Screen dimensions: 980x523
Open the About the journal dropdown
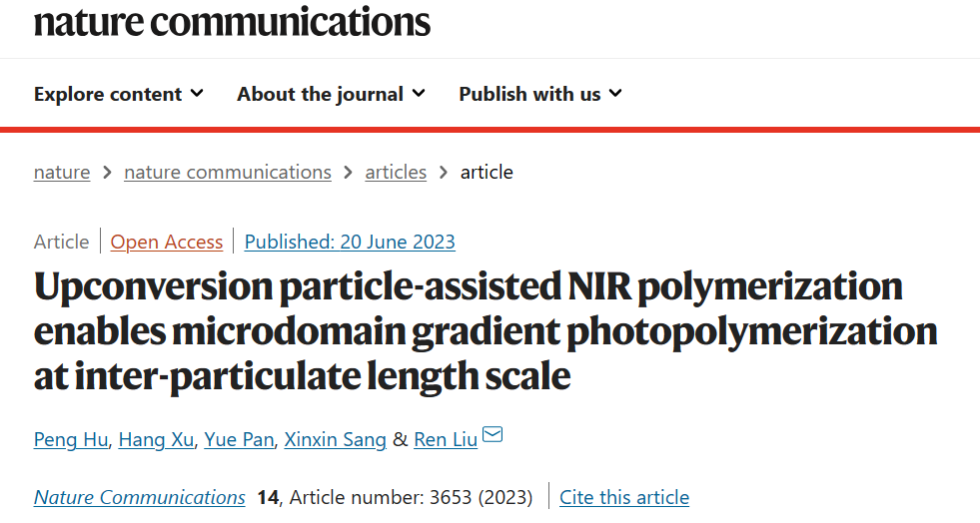coord(332,94)
